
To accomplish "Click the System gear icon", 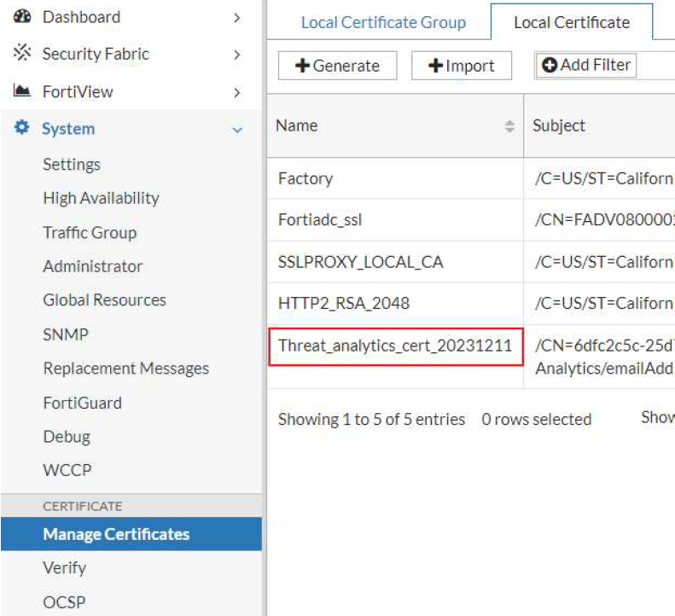I will pos(23,129).
